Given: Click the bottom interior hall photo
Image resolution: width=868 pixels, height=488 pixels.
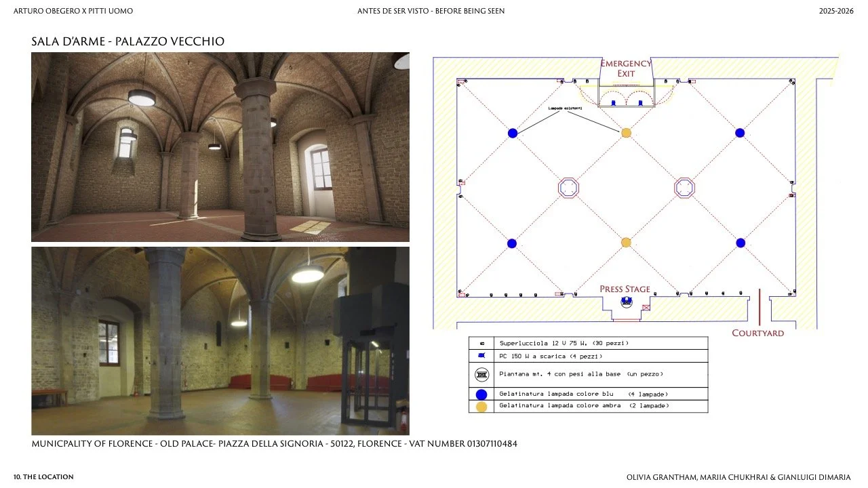Looking at the screenshot, I should (x=220, y=341).
